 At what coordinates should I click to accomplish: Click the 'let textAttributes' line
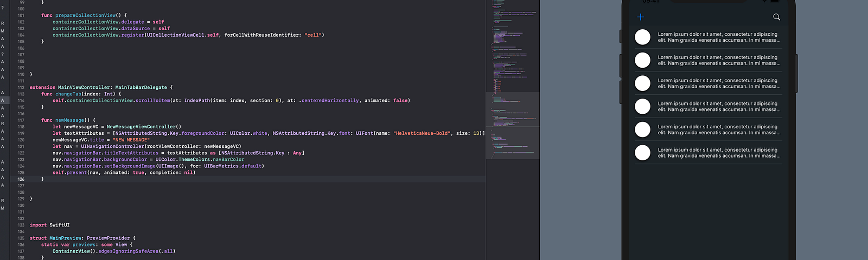[x=269, y=133]
